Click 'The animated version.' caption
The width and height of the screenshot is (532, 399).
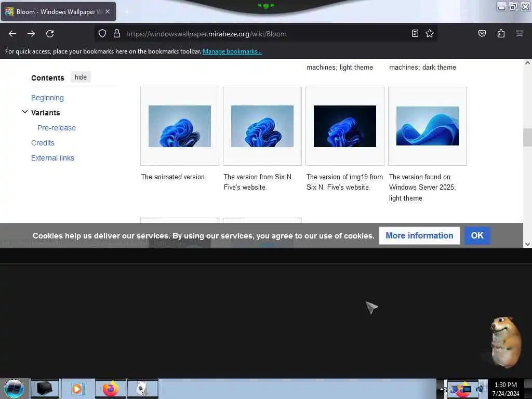pos(174,177)
